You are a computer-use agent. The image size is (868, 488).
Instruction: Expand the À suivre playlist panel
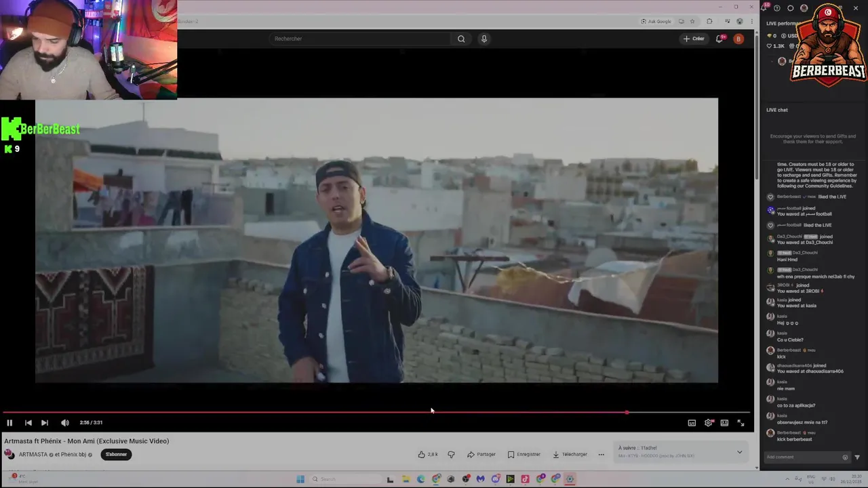[x=739, y=451]
